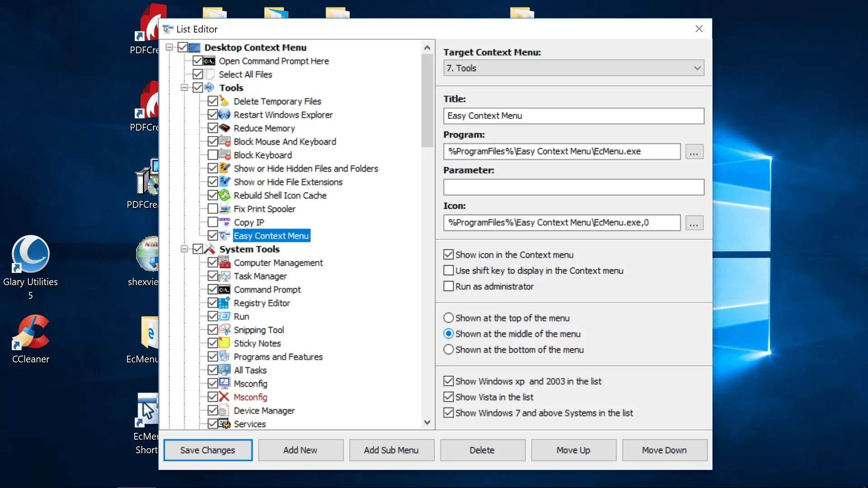Click the Rebuild Shell Icon Cache icon
868x488 pixels.
[224, 195]
